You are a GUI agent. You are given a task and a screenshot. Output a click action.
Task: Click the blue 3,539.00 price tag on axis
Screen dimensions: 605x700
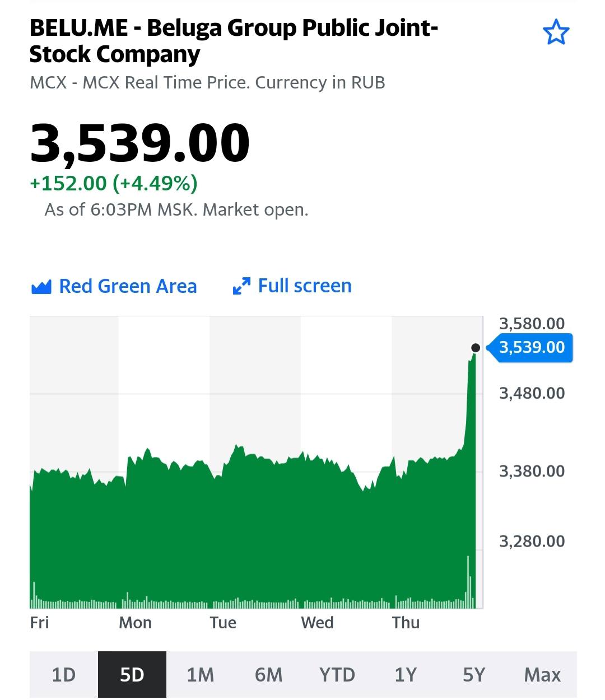click(529, 348)
